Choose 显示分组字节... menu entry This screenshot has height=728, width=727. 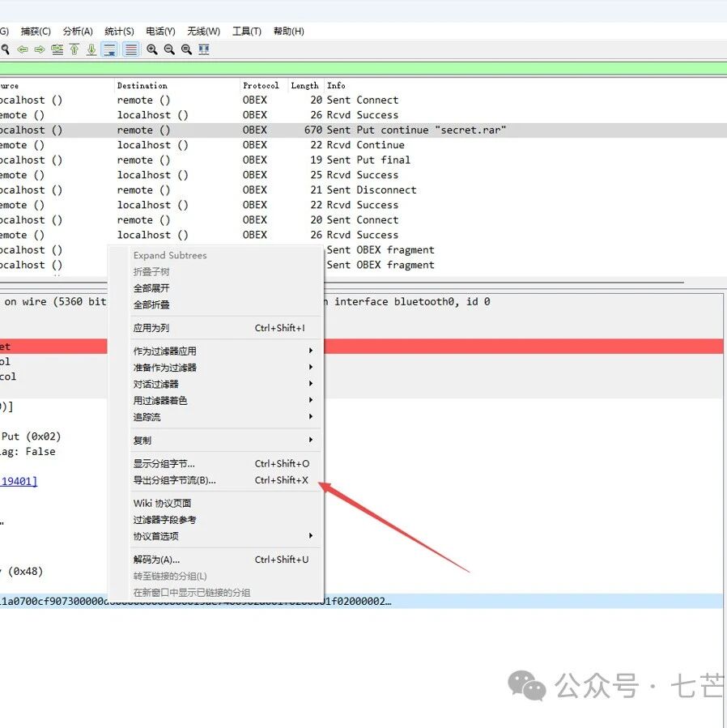tap(215, 463)
